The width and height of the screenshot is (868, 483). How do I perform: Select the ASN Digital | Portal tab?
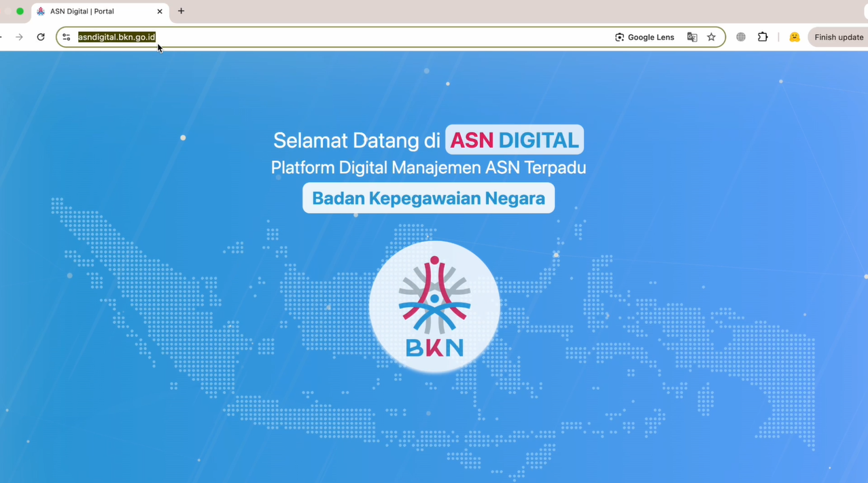(x=101, y=12)
